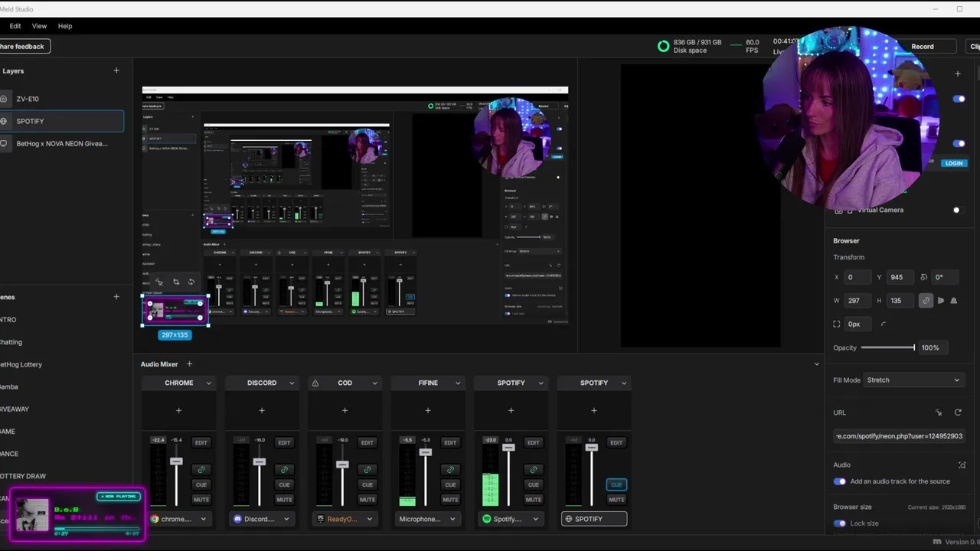
Task: Click the rotation icon beside 0° field
Action: [x=924, y=277]
